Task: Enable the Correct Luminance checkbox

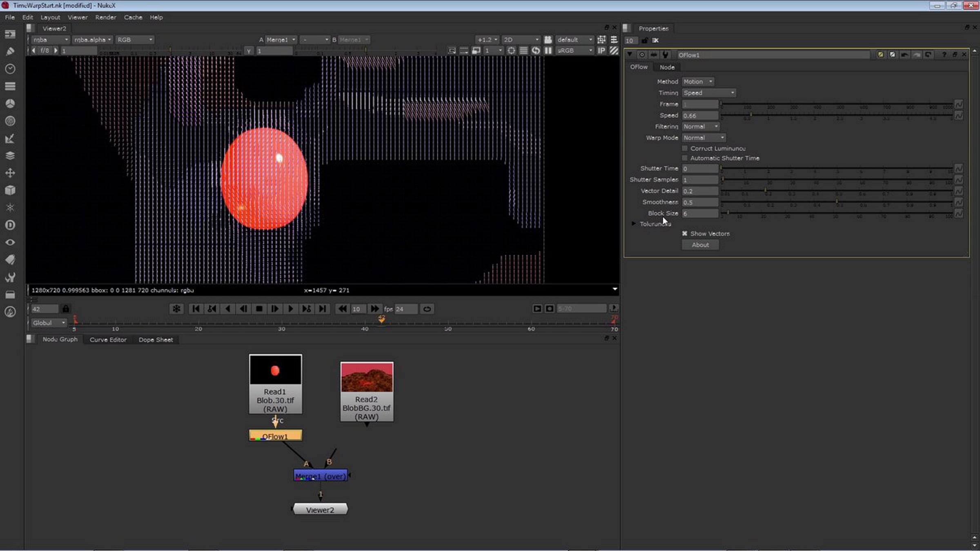Action: 685,148
